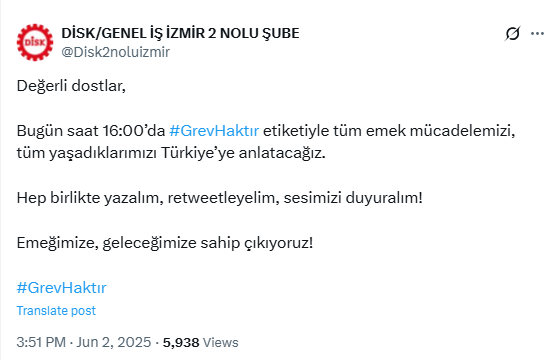
Task: Click the 3:51 PM timestamp
Action: click(41, 342)
